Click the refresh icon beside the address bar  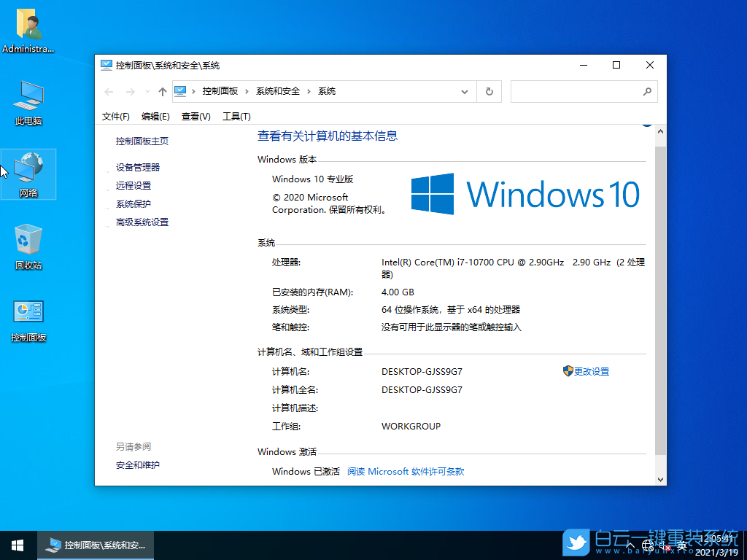click(x=489, y=91)
